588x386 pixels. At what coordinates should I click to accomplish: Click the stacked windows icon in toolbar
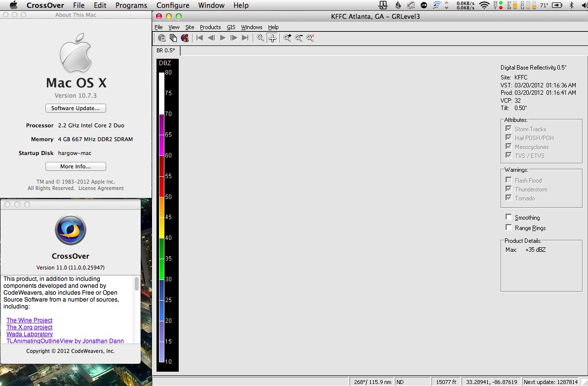click(x=173, y=38)
